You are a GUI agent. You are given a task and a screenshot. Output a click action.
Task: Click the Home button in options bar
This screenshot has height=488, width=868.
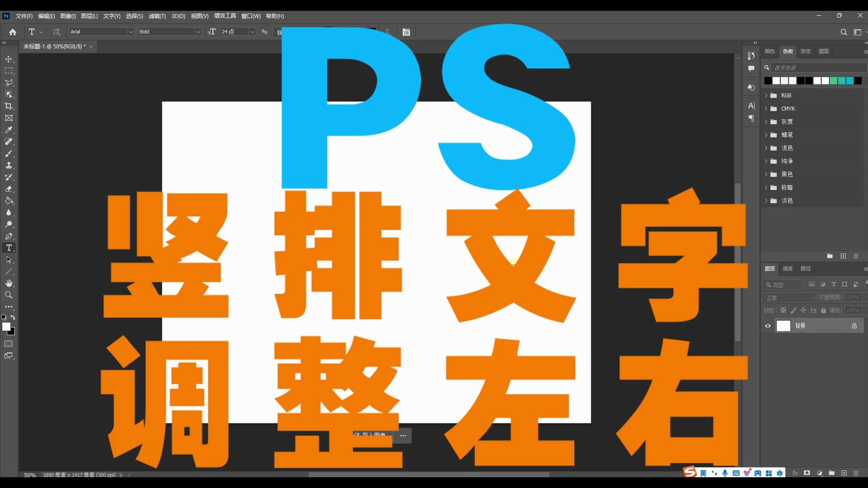point(13,32)
